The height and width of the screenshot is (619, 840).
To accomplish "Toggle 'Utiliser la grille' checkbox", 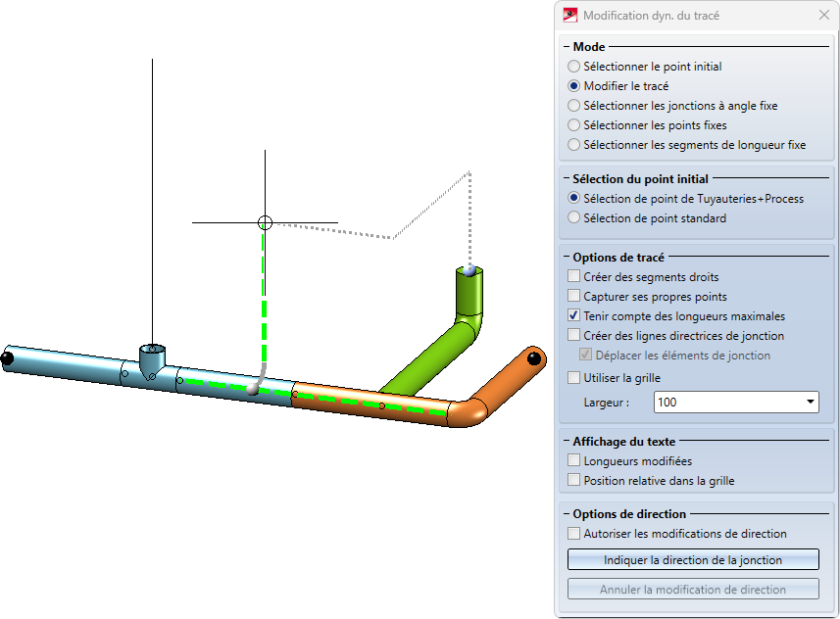I will [x=573, y=377].
